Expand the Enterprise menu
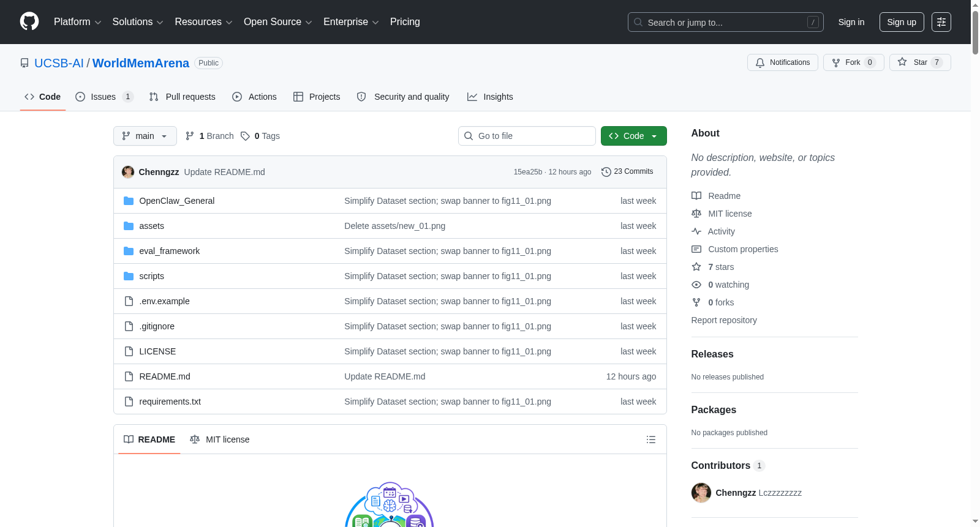The image size is (980, 527). coord(351,22)
